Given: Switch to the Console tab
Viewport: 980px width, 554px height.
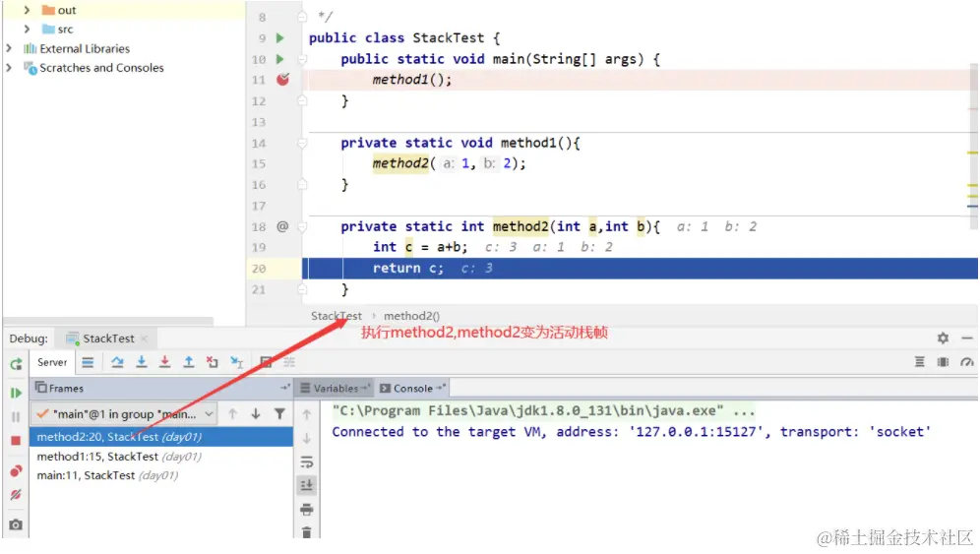Looking at the screenshot, I should tap(413, 389).
